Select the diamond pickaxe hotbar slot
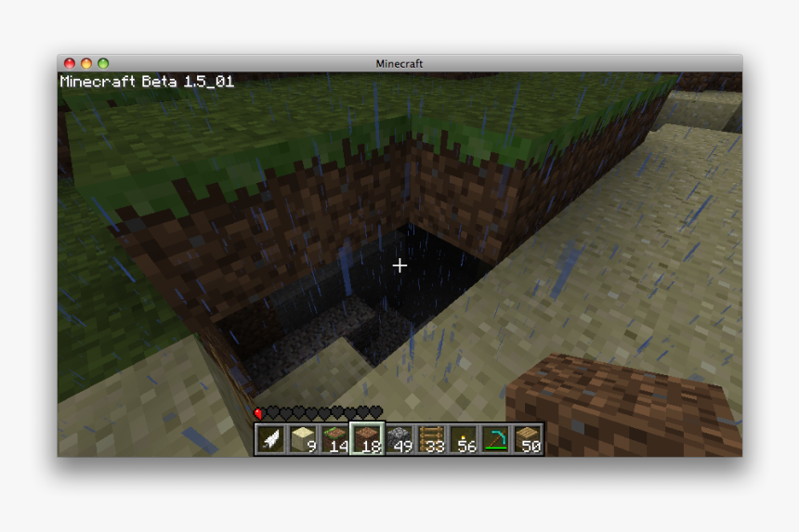Image resolution: width=799 pixels, height=532 pixels. (x=496, y=439)
